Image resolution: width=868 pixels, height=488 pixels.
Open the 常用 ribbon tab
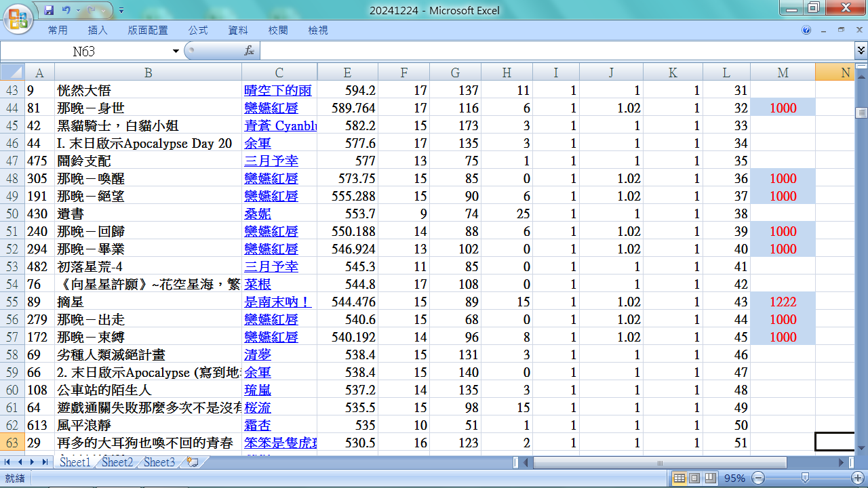click(58, 30)
